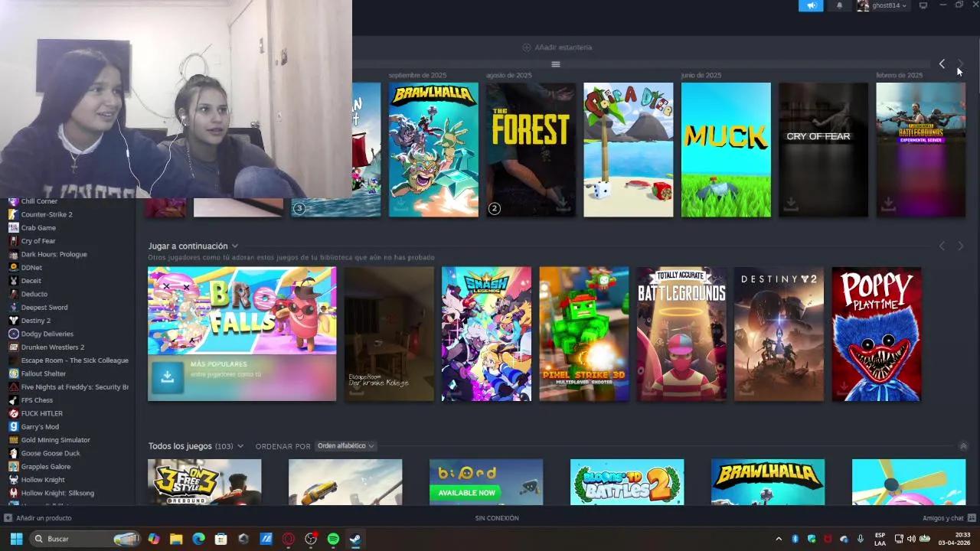
Task: Click the Bro Falls download icon
Action: (x=168, y=376)
